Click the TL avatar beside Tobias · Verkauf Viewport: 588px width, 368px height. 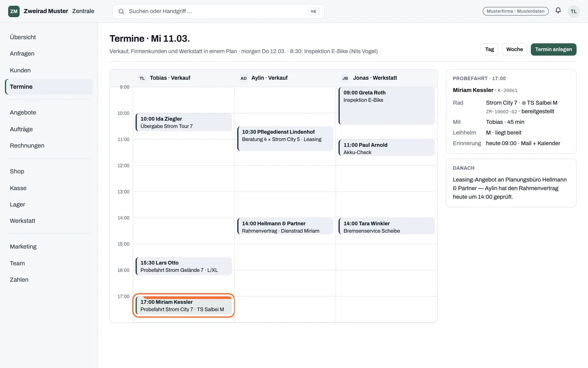point(142,78)
